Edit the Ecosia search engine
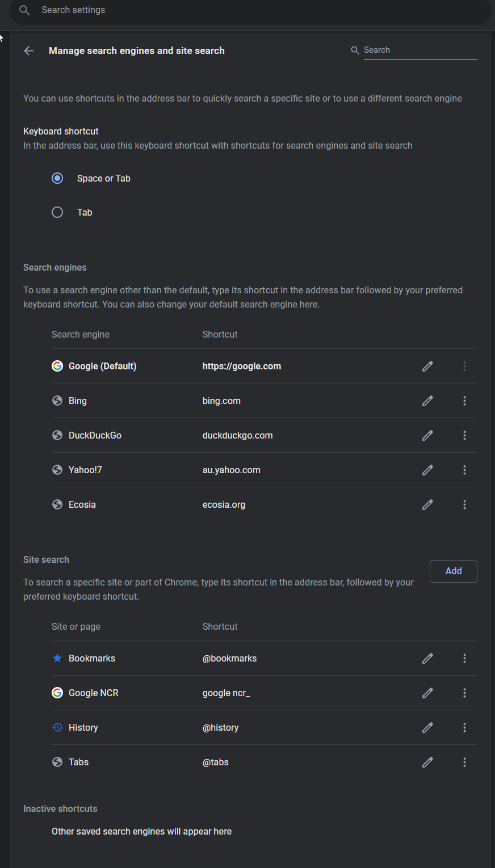This screenshot has width=495, height=868. [x=427, y=505]
